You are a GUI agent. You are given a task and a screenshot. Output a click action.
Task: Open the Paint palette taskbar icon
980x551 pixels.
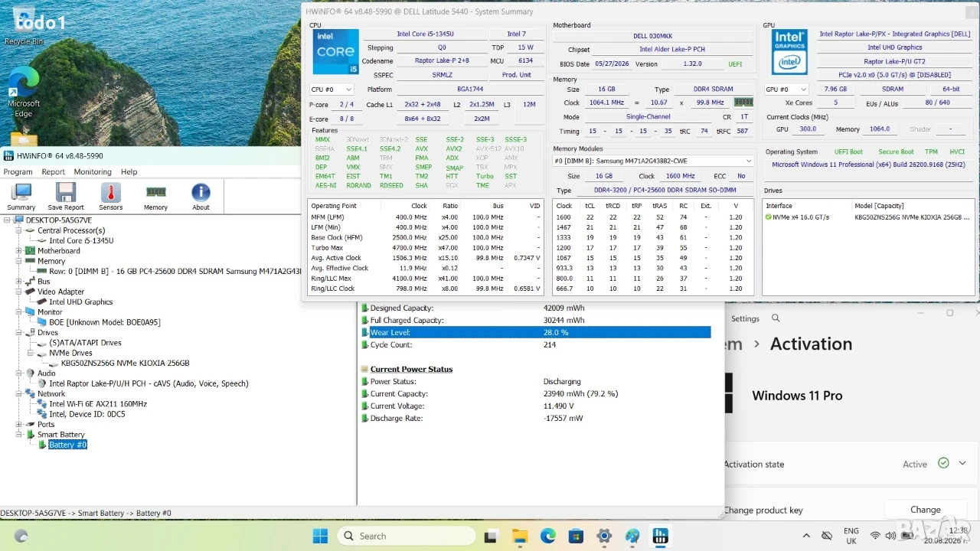tap(632, 536)
